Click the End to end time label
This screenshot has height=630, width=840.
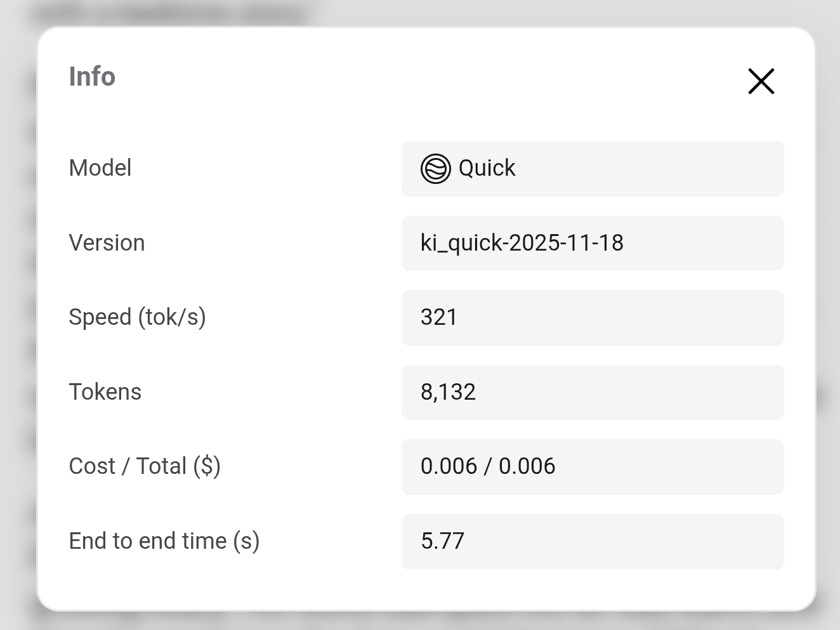click(x=164, y=541)
